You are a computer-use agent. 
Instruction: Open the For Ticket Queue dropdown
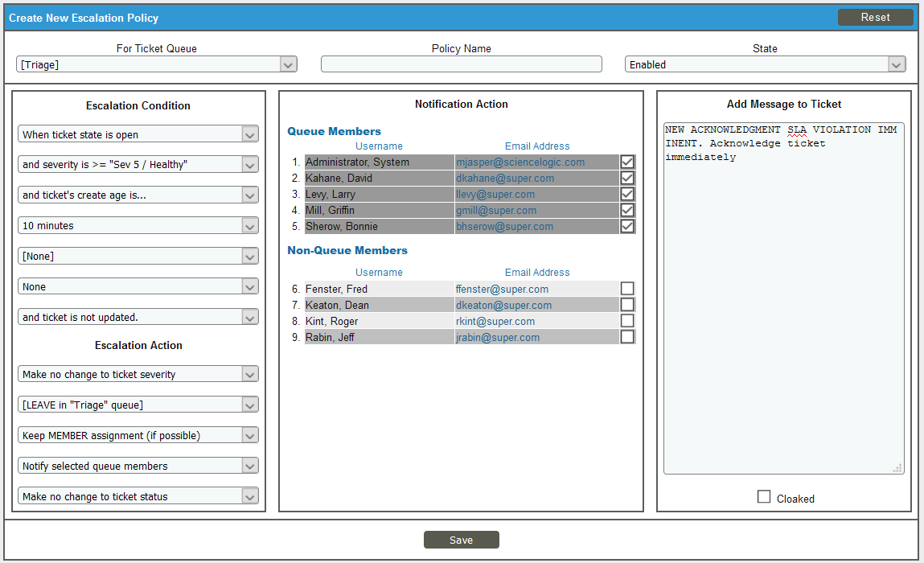157,65
